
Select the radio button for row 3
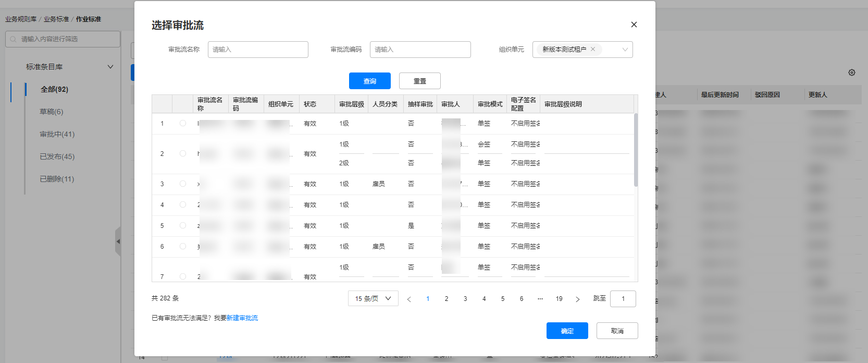tap(183, 184)
